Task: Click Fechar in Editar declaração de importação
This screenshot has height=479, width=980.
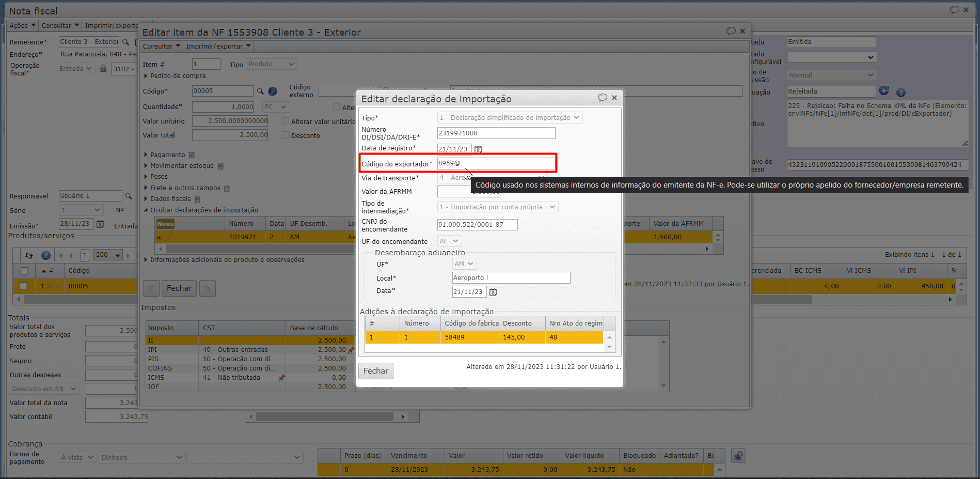Action: (x=376, y=371)
